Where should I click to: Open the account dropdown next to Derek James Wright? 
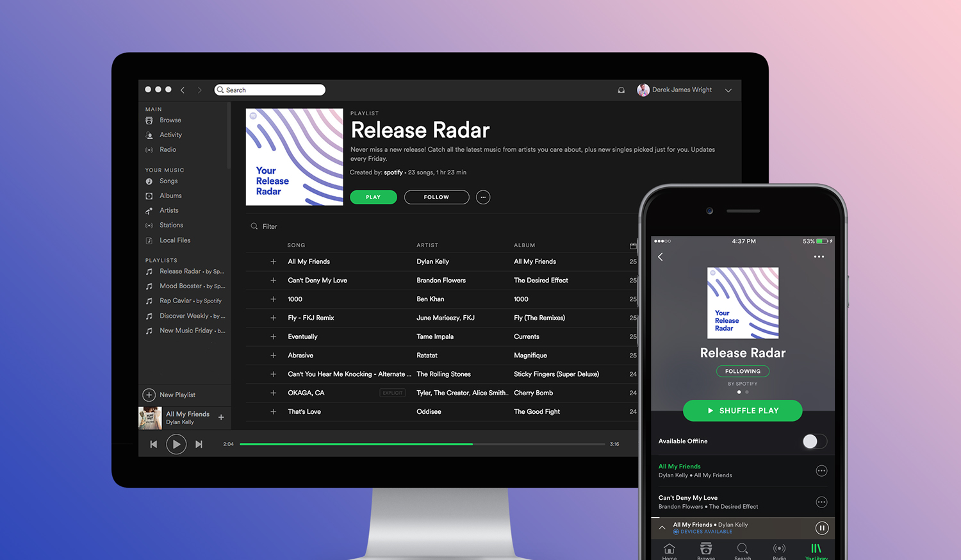point(728,90)
